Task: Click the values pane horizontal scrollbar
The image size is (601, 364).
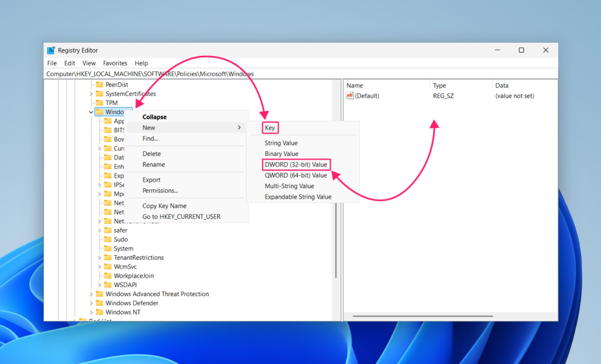Action: (423, 316)
